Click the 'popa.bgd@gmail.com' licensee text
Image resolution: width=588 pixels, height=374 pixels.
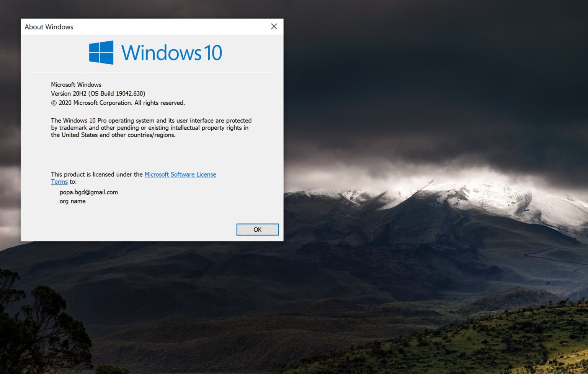[x=89, y=192]
